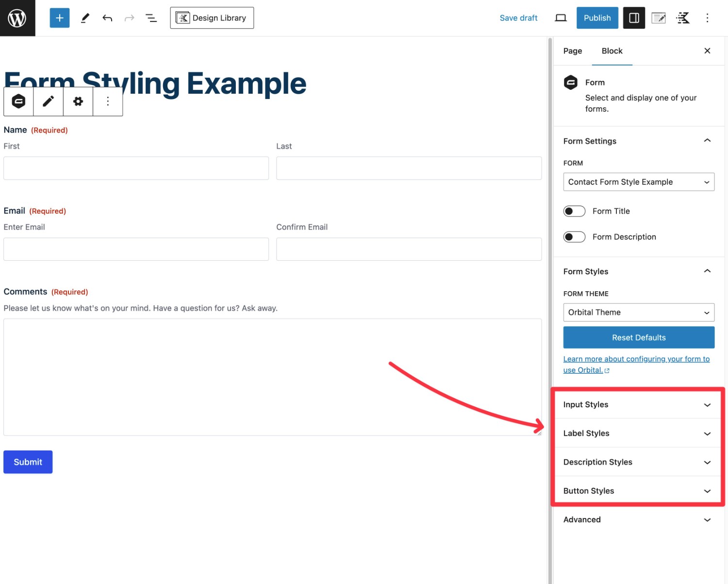This screenshot has height=584, width=728.
Task: Click the WordPress logo icon
Action: (17, 18)
